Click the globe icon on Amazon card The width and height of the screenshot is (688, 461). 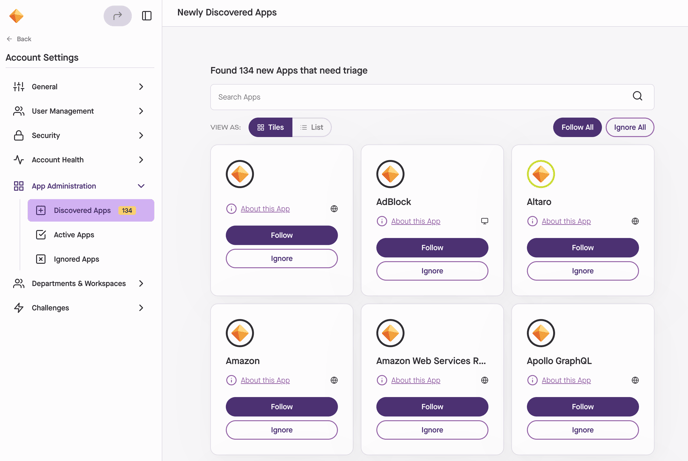334,380
